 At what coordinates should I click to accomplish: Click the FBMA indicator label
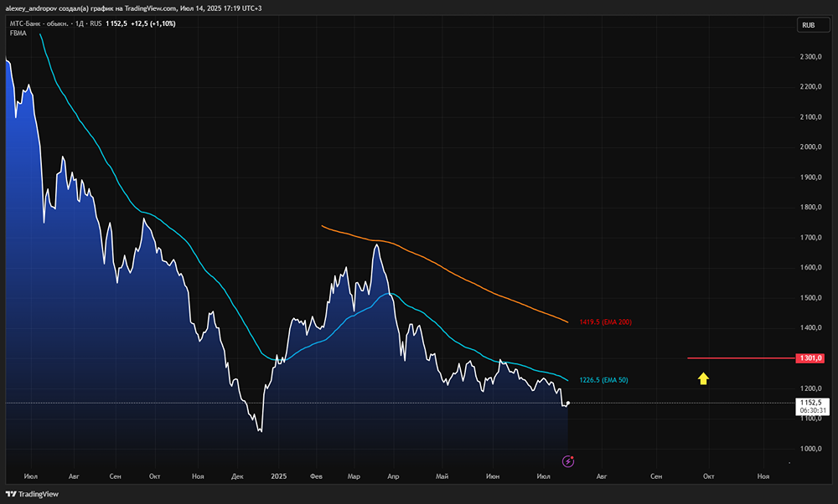tap(18, 33)
